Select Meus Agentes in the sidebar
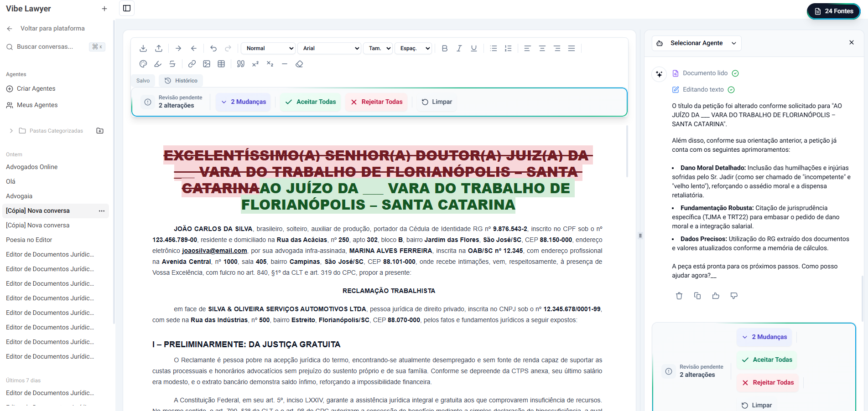The image size is (868, 411). (x=37, y=105)
